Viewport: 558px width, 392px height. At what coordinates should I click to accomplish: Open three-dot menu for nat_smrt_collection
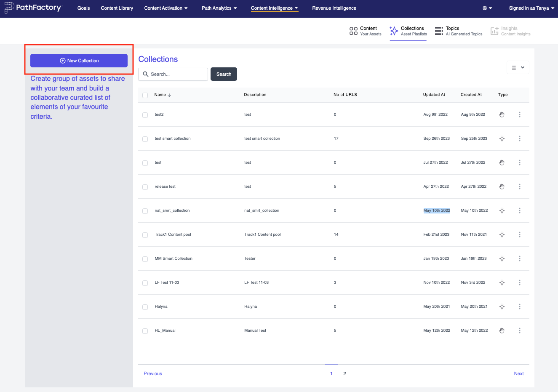point(519,211)
